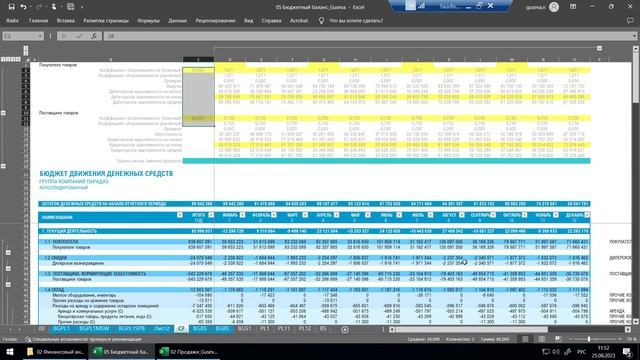The width and height of the screenshot is (640, 360).
Task: Open the Март column filter dropdown
Action: pyautogui.click(x=305, y=215)
